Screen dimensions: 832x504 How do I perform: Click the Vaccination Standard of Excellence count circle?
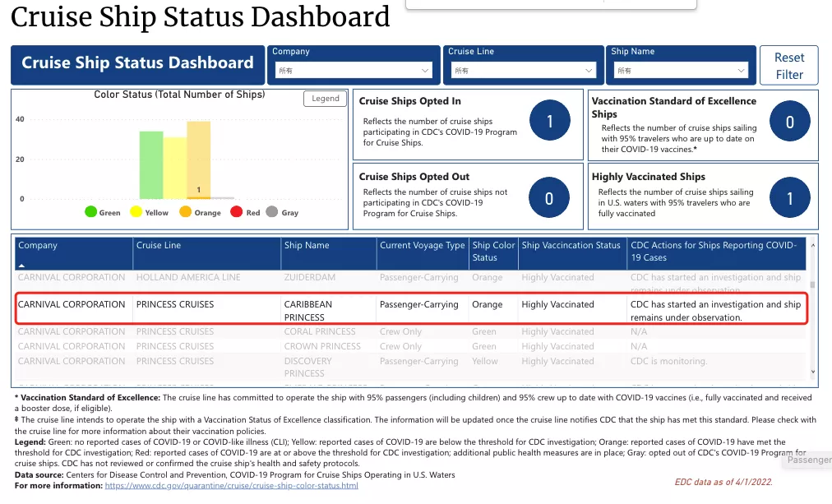(x=789, y=121)
